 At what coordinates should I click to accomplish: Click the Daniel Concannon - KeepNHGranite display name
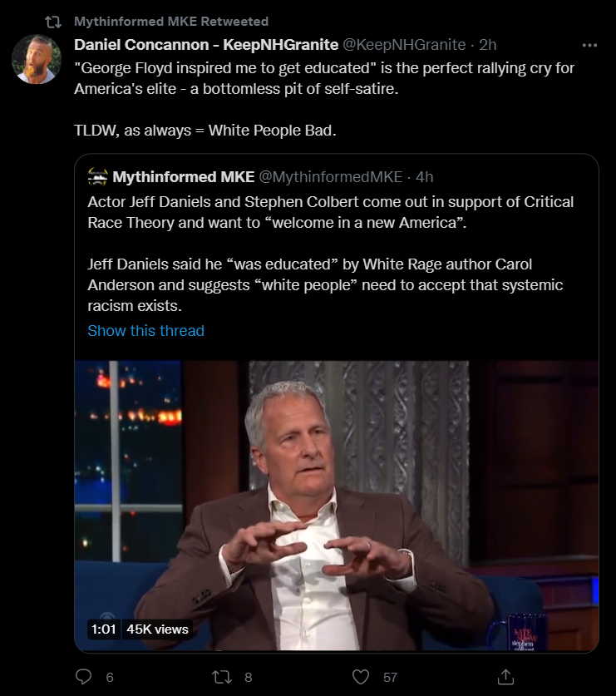[x=206, y=45]
